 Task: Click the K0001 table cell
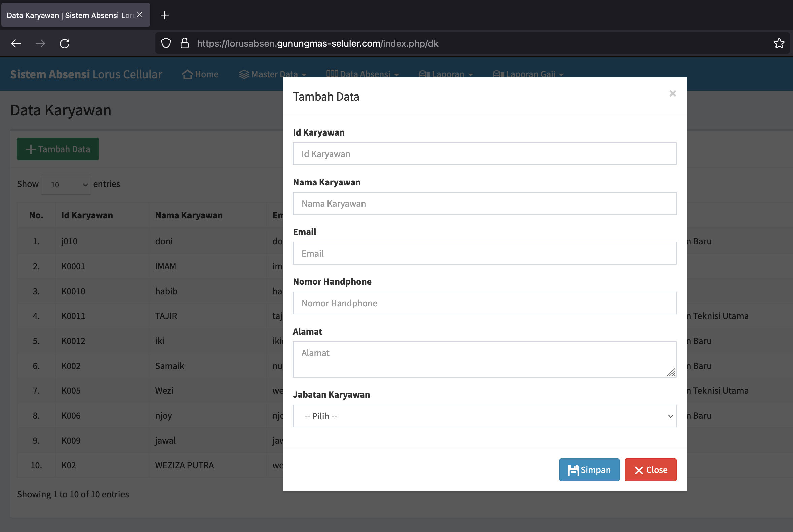[x=102, y=266]
